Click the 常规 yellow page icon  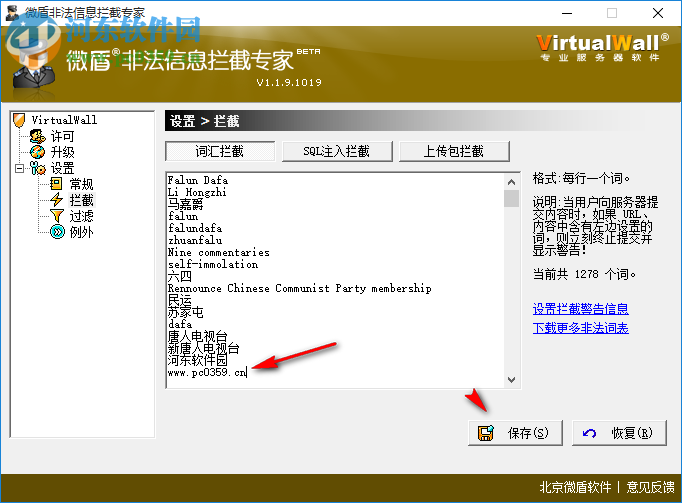[x=56, y=184]
